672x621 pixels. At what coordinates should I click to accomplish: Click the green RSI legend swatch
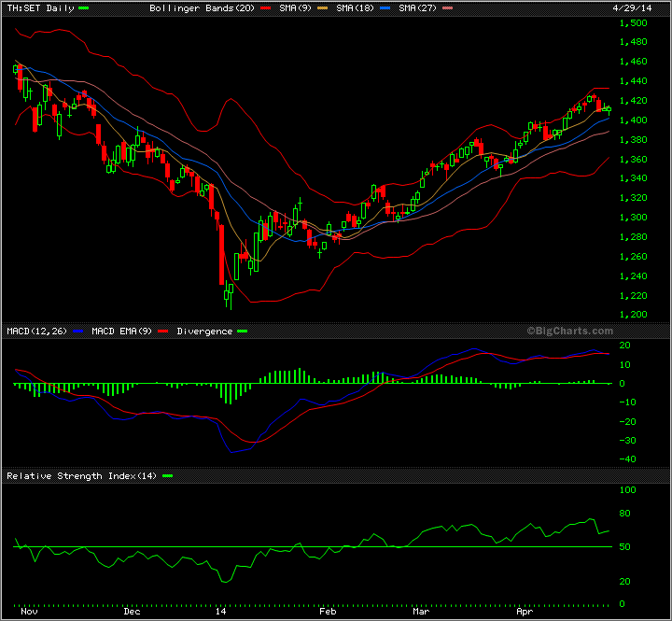(168, 476)
